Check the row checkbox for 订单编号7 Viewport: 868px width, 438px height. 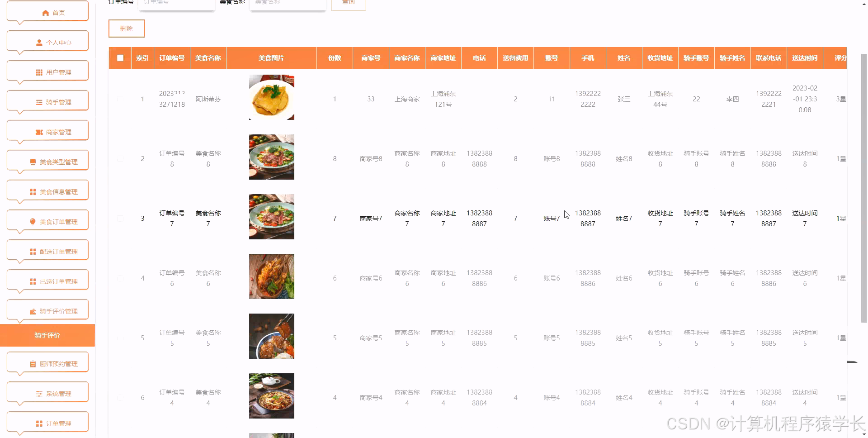tap(120, 219)
